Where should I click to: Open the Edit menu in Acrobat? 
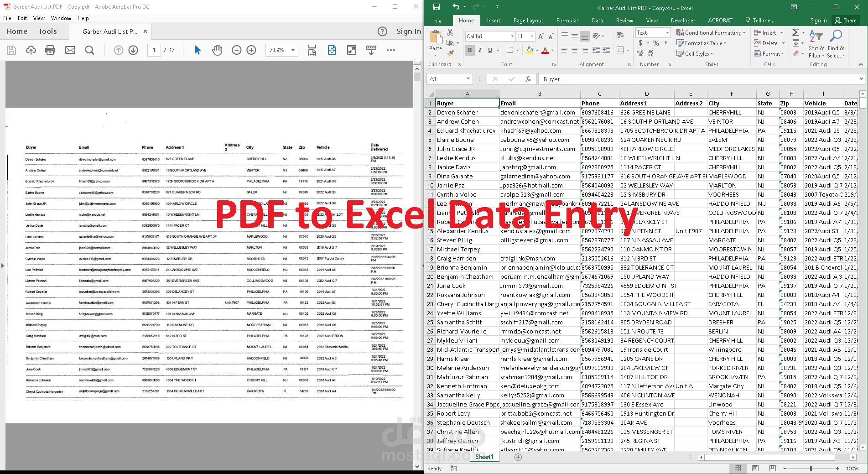point(22,18)
